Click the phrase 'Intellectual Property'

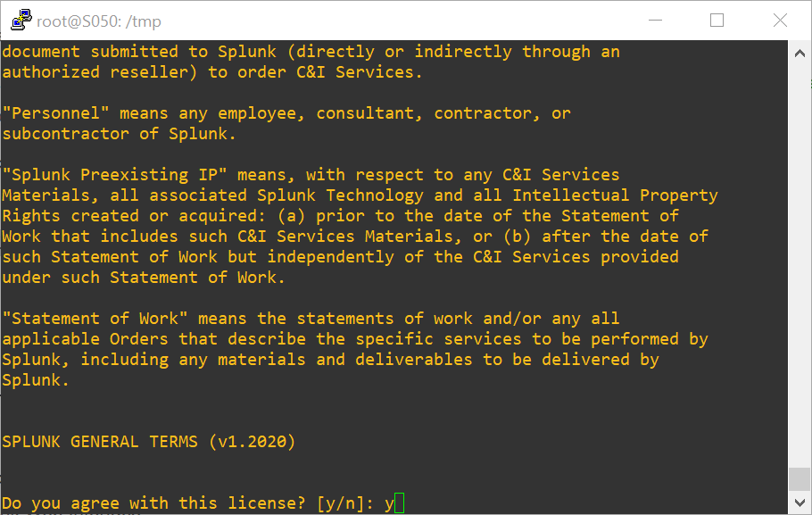(615, 195)
